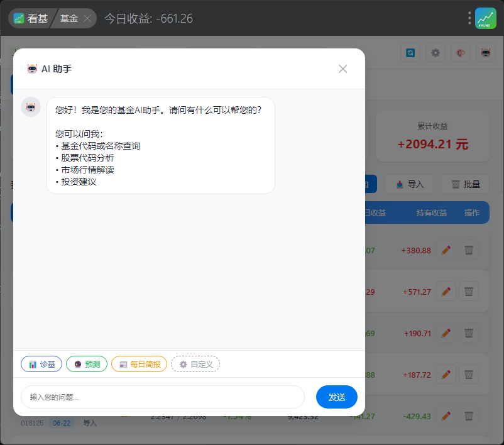504x445 pixels.
Task: Click the refresh icon in toolbar
Action: pos(410,52)
